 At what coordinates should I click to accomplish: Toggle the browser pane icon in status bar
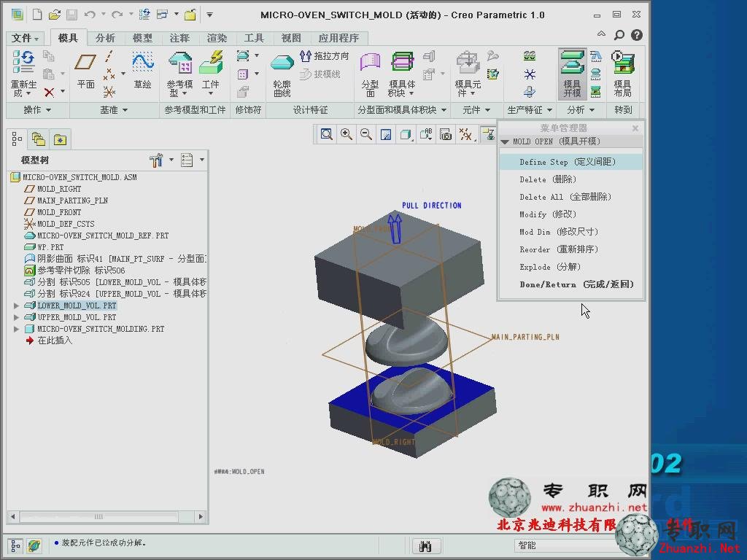coord(34,545)
